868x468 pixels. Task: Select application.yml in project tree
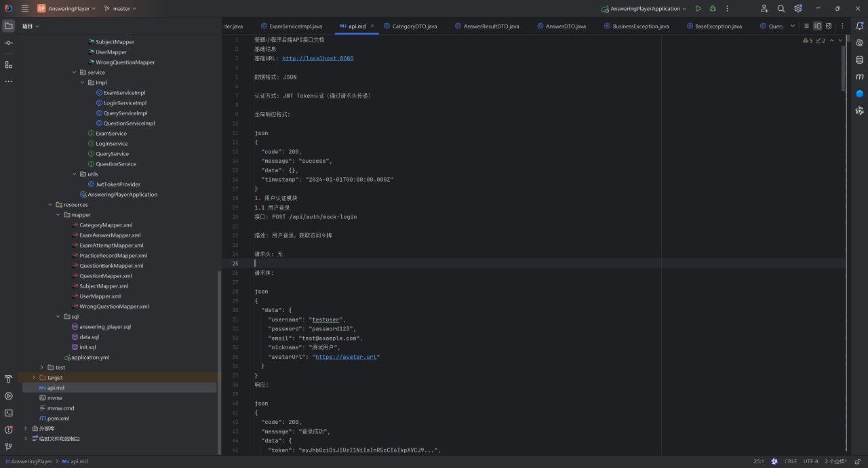[x=87, y=357]
